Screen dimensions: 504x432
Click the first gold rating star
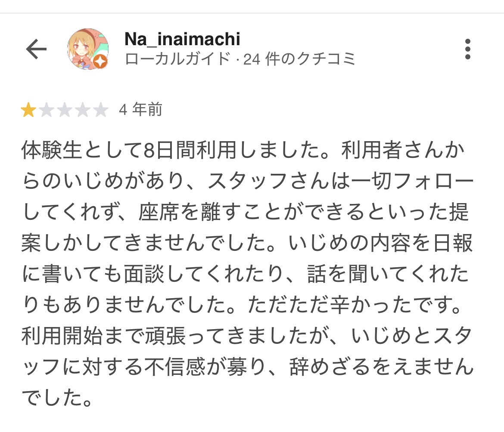pos(28,111)
